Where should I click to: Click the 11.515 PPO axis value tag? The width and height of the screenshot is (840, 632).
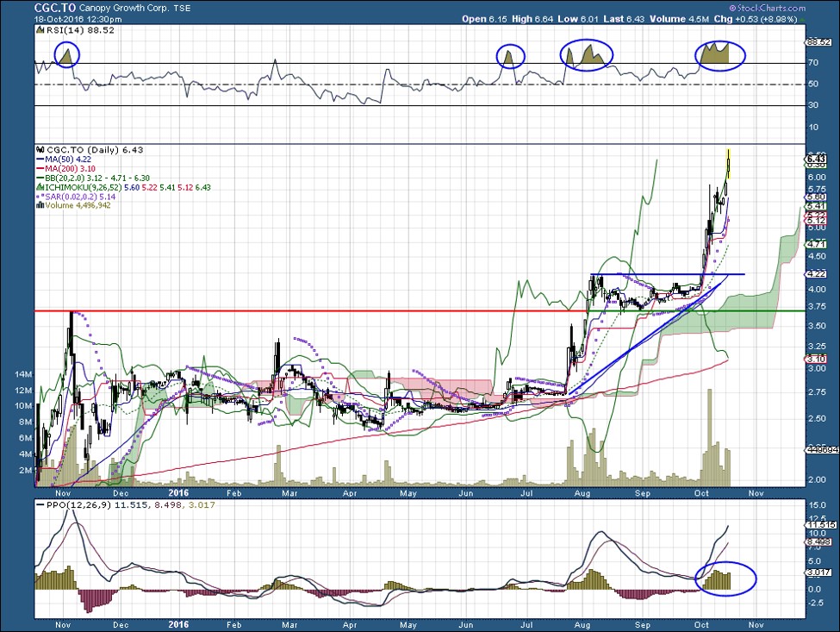[820, 525]
